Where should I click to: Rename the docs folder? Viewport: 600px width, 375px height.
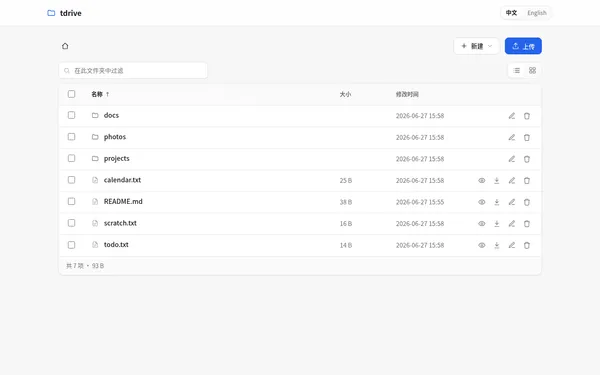pyautogui.click(x=512, y=116)
